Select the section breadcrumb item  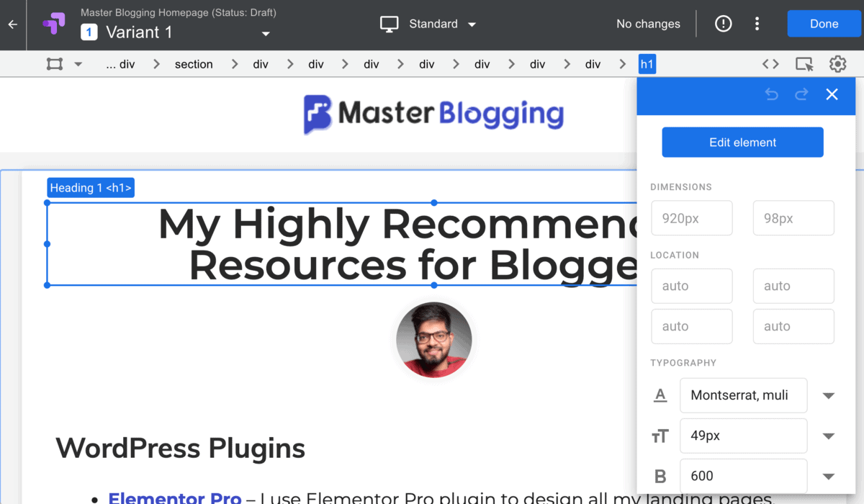194,64
